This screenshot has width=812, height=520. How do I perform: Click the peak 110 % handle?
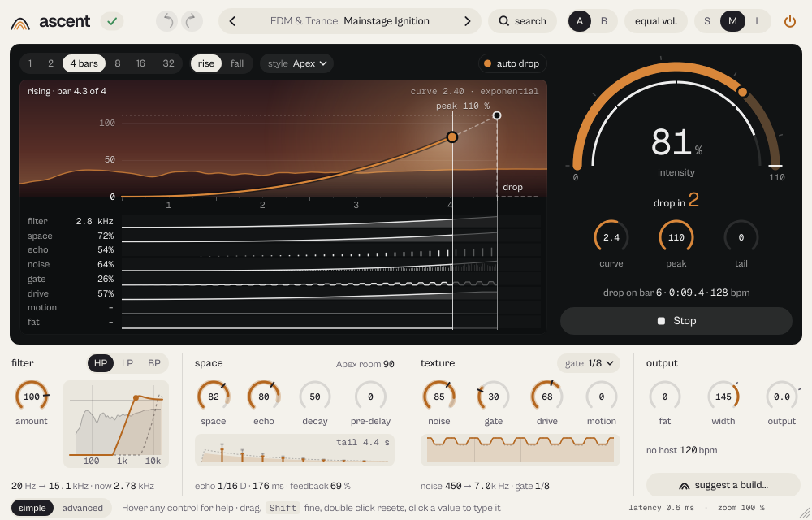(497, 115)
